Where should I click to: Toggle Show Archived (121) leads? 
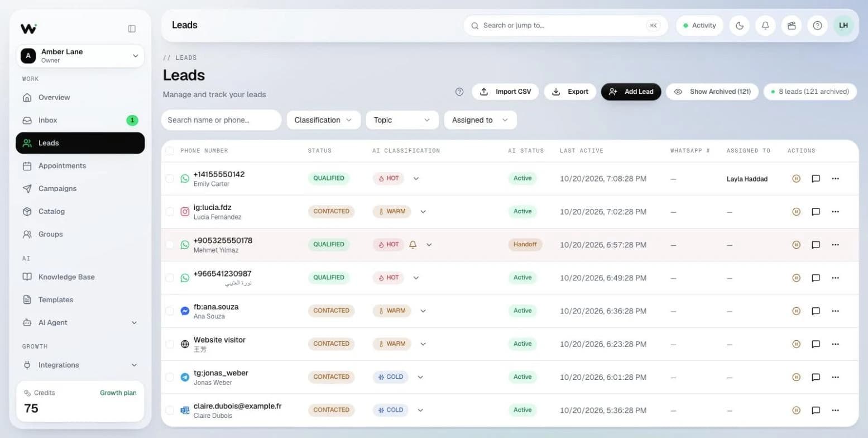click(x=712, y=92)
